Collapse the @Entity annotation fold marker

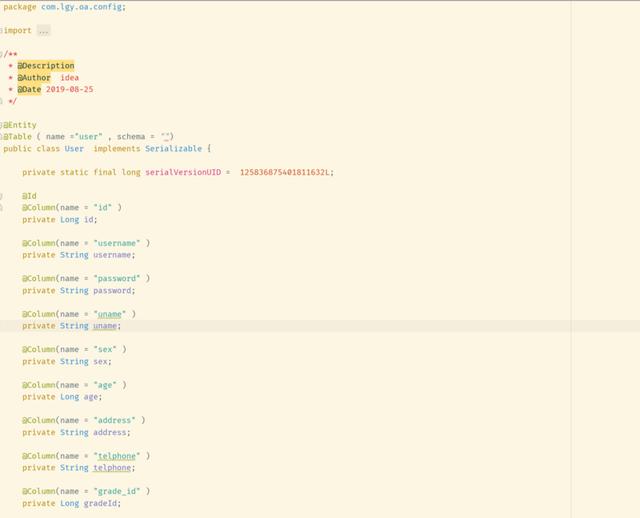point(1,125)
